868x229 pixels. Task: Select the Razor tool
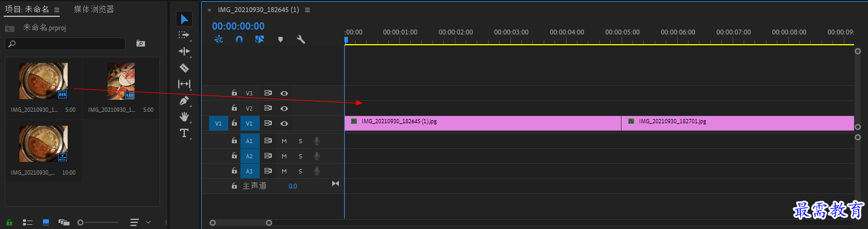[x=184, y=68]
